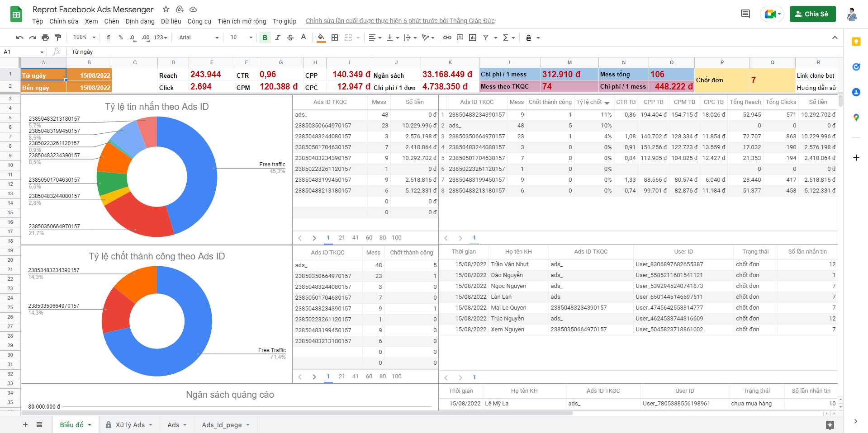
Task: Select the paint format tool
Action: coord(58,38)
